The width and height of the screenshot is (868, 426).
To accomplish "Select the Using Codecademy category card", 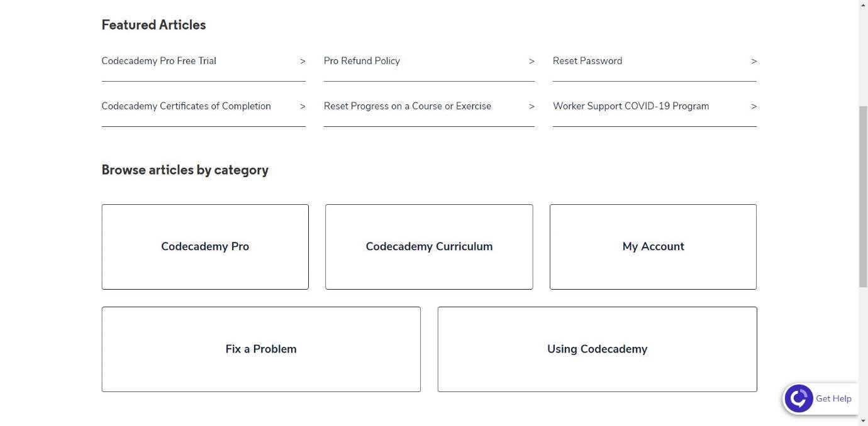I will click(597, 349).
